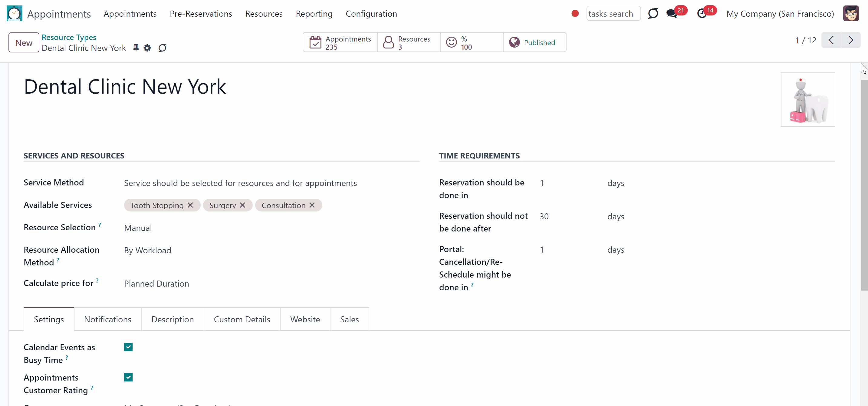The width and height of the screenshot is (868, 406).
Task: Show help for Calculate price for
Action: [97, 280]
